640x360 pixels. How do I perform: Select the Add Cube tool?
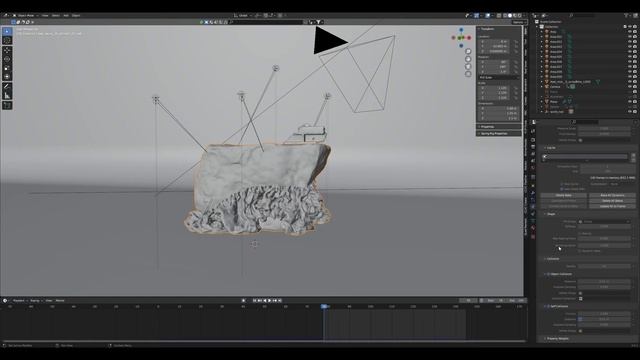[x=7, y=105]
